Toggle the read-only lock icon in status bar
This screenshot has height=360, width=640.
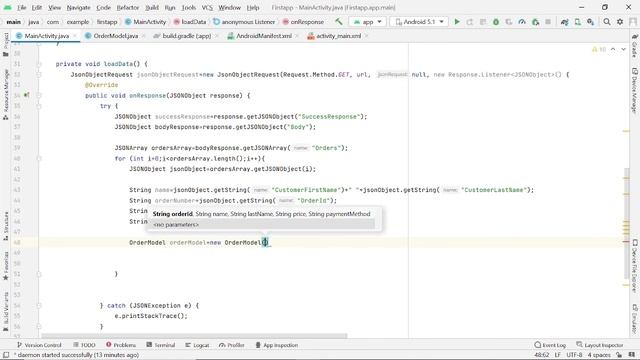tap(619, 355)
